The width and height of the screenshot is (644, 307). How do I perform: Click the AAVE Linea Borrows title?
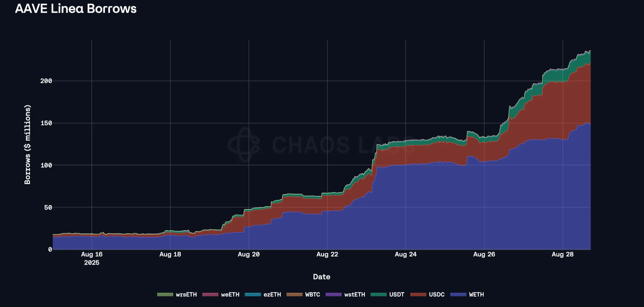tap(76, 9)
